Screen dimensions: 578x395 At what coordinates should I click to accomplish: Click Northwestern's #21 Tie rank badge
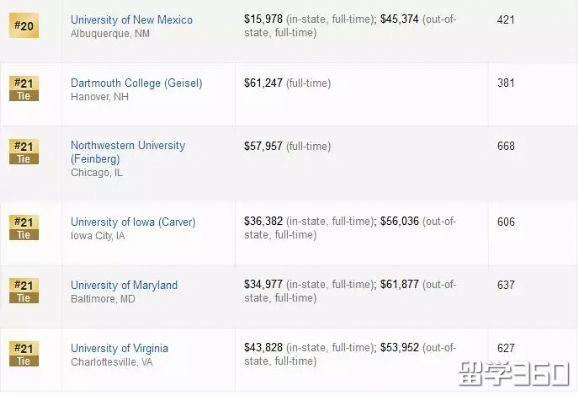tap(24, 152)
